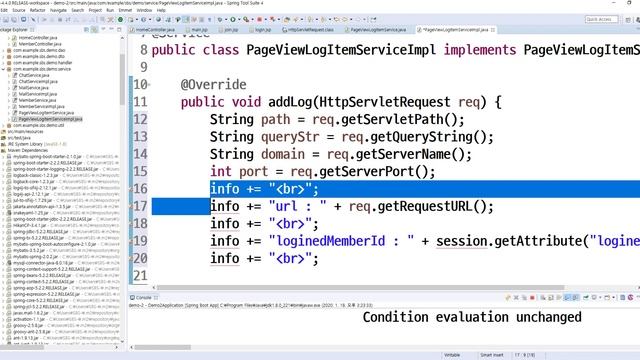
Task: Switch to PageViewLogItemService.java editor tab
Action: (376, 30)
